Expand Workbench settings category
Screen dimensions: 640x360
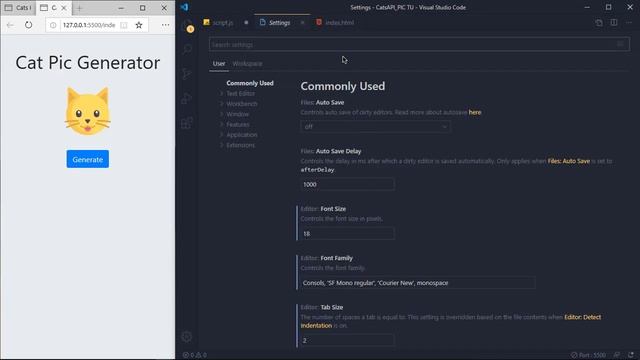click(x=242, y=104)
